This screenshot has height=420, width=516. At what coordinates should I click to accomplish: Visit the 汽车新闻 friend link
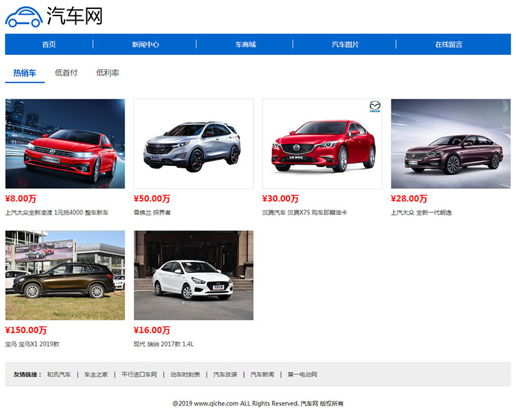point(263,374)
